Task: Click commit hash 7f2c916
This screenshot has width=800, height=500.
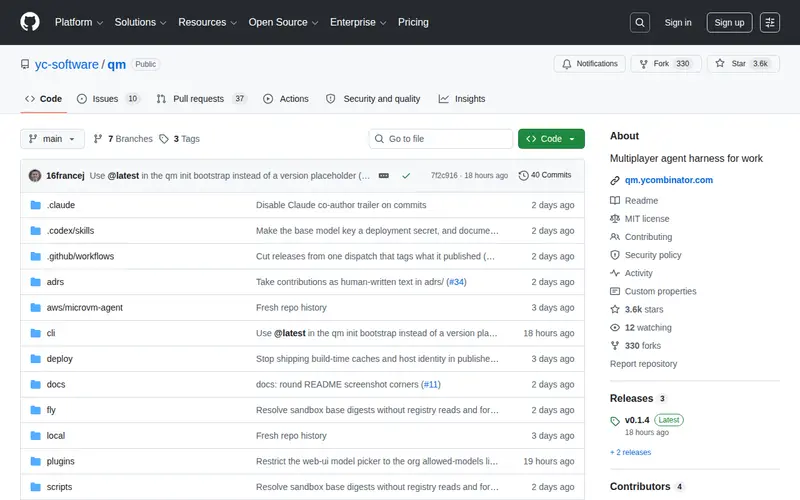Action: point(444,176)
